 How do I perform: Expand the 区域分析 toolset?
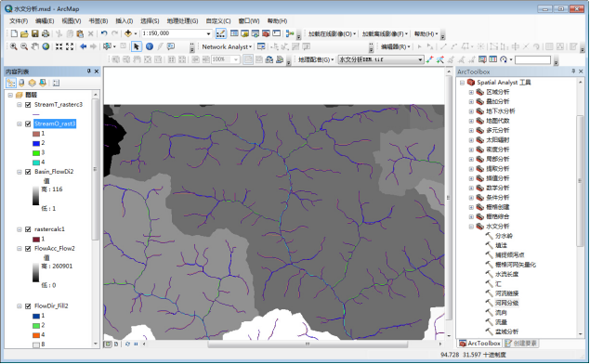coord(471,92)
